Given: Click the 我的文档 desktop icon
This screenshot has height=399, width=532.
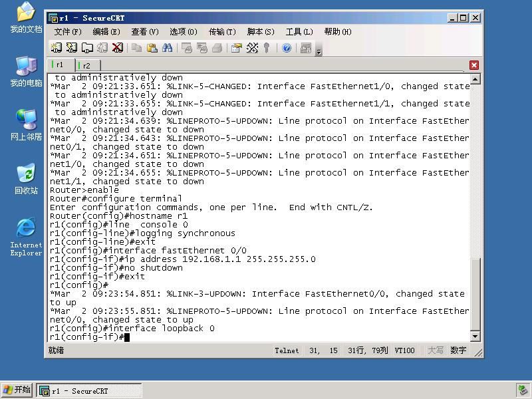Looking at the screenshot, I should [26, 18].
